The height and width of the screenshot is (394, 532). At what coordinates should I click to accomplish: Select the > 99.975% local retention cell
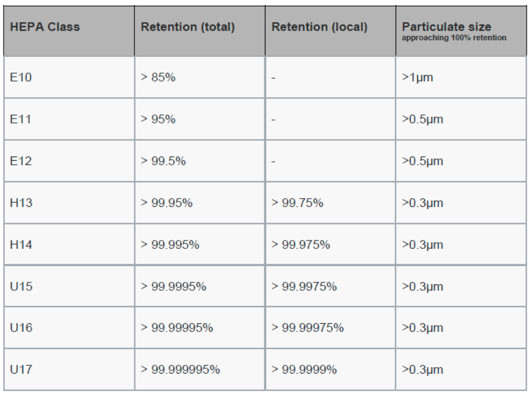coord(301,245)
